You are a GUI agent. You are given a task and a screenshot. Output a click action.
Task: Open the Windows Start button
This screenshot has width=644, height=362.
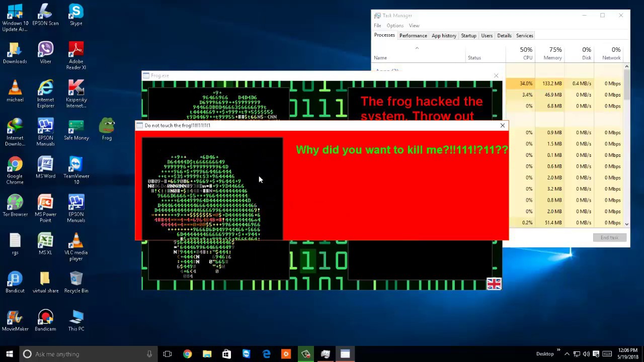coord(10,354)
